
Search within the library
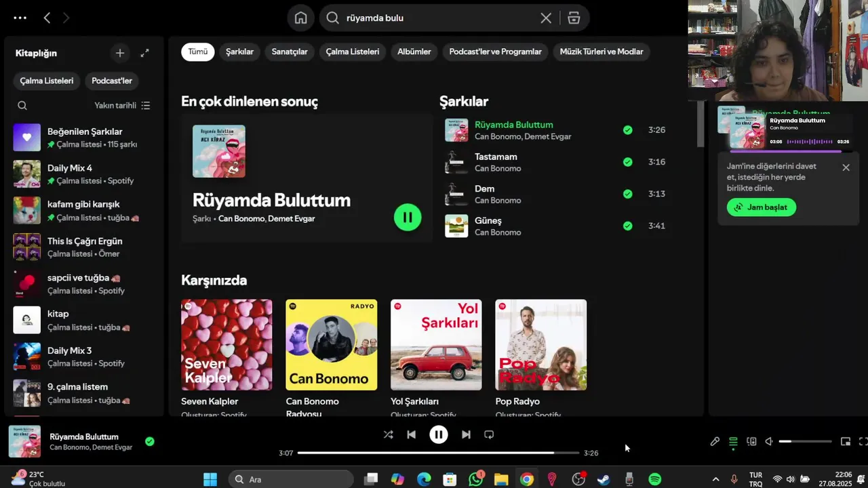coord(22,105)
